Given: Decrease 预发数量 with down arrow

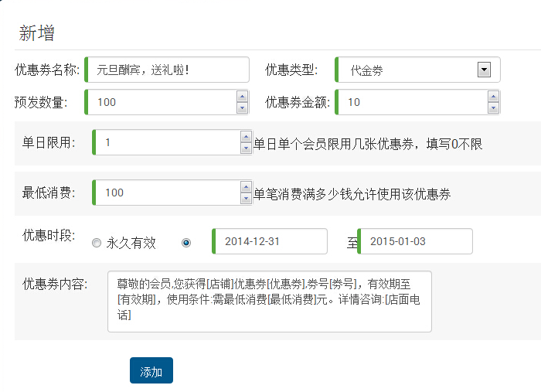Looking at the screenshot, I should click(x=242, y=107).
